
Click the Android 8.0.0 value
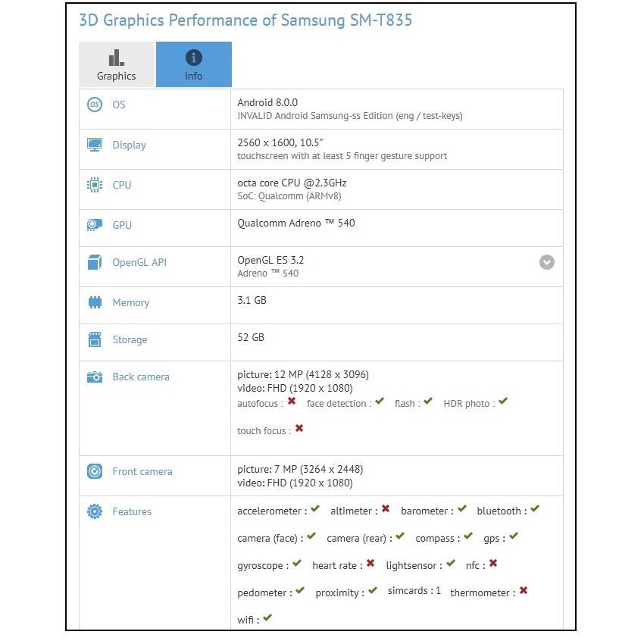[x=267, y=102]
